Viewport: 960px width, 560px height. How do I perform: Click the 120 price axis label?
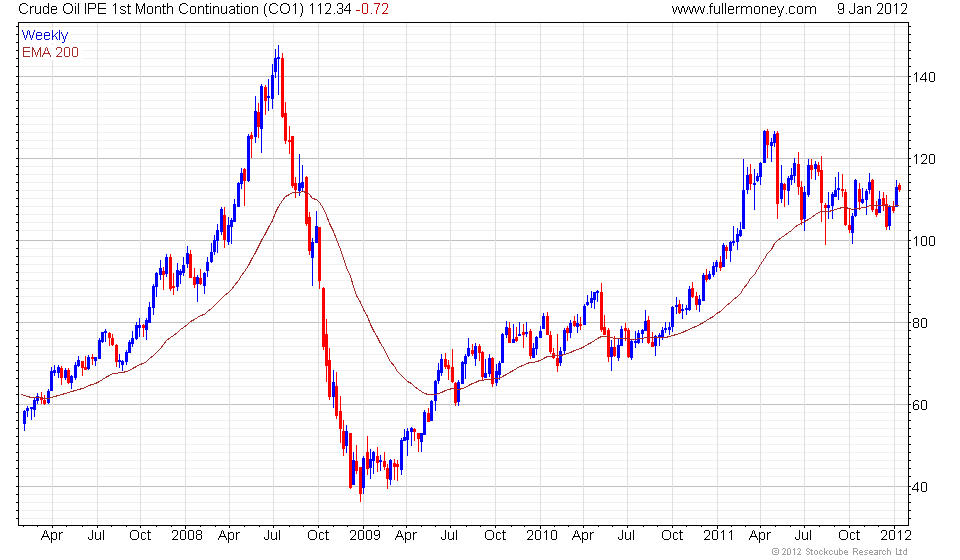[924, 159]
